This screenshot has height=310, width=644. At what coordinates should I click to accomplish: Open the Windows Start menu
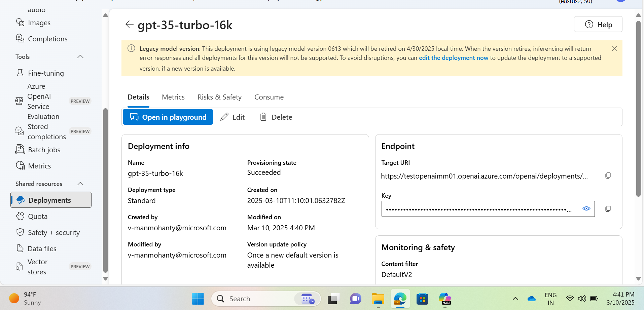pos(198,299)
